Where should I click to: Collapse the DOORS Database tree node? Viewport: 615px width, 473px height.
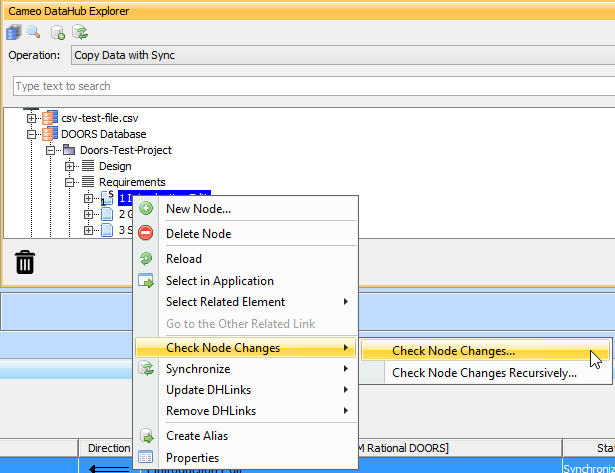[32, 134]
